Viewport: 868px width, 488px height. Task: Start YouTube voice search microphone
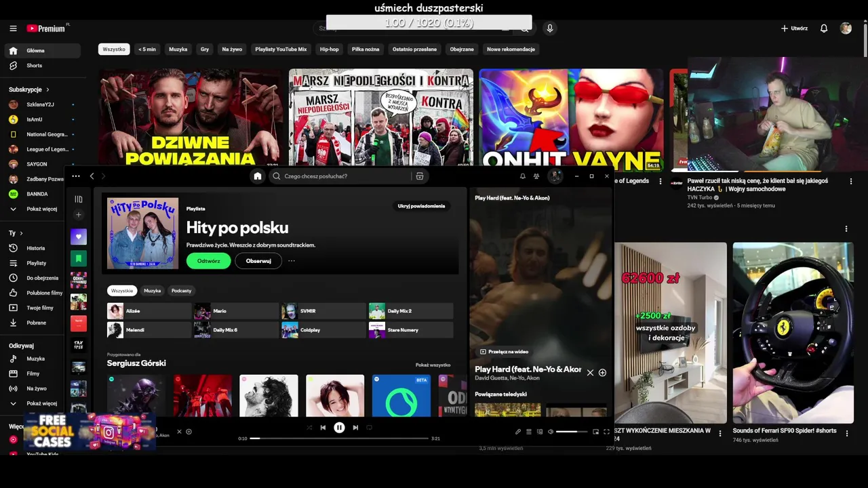550,28
